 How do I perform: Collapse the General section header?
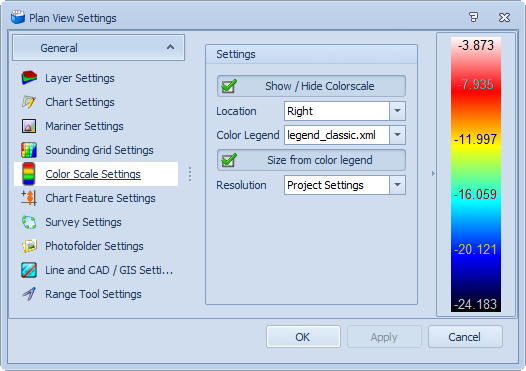pos(98,48)
